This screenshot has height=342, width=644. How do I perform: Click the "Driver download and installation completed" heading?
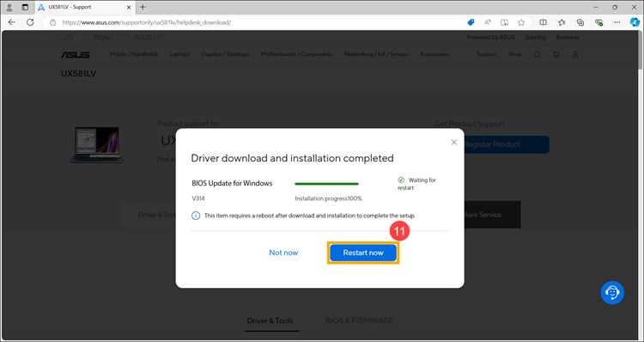(293, 158)
